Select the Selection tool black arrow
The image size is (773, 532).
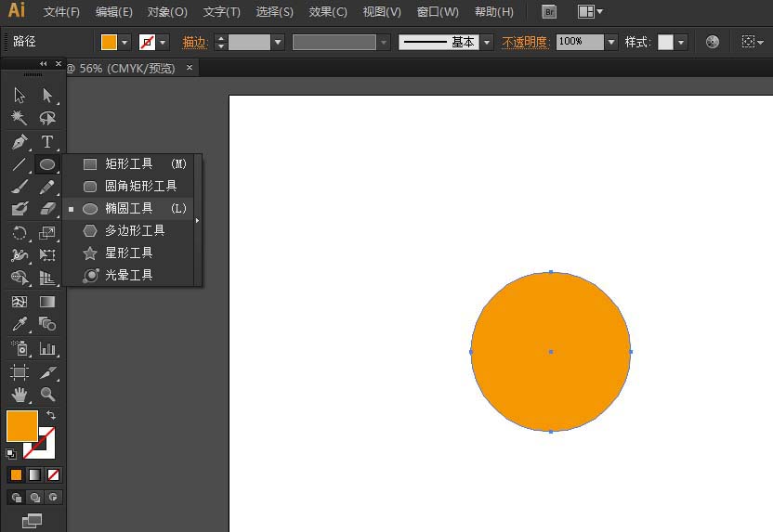[x=20, y=95]
